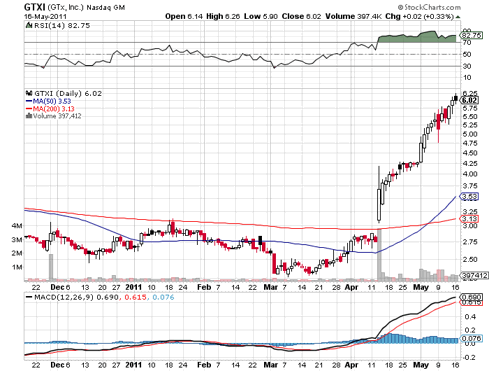
Task: Click the "MACD(12,26,9) 0.690" indicator label
Action: pyautogui.click(x=76, y=297)
